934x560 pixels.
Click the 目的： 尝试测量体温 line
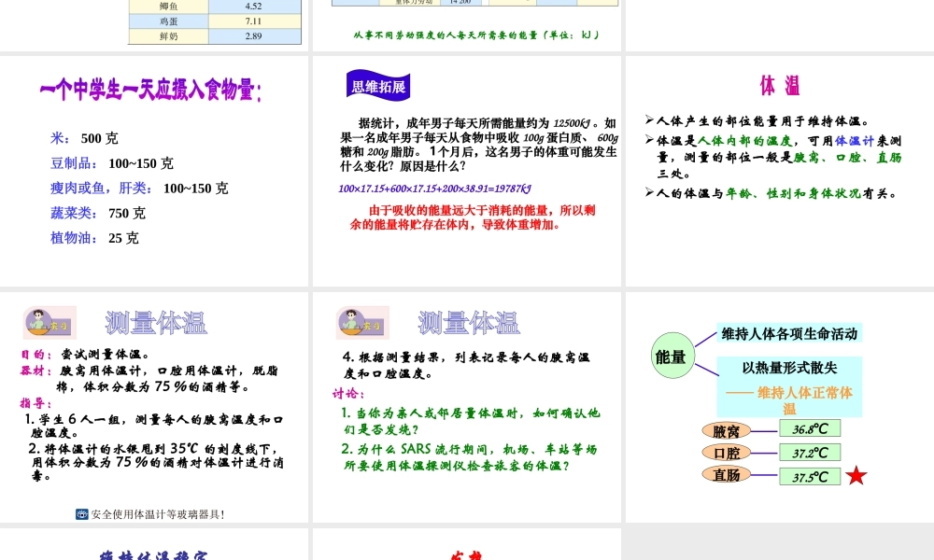(x=85, y=354)
